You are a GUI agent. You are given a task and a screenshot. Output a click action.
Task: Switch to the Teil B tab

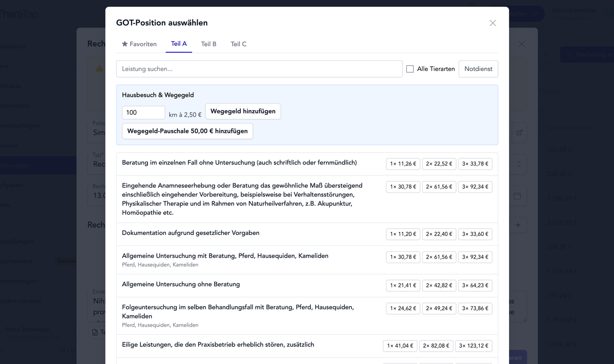tap(209, 44)
